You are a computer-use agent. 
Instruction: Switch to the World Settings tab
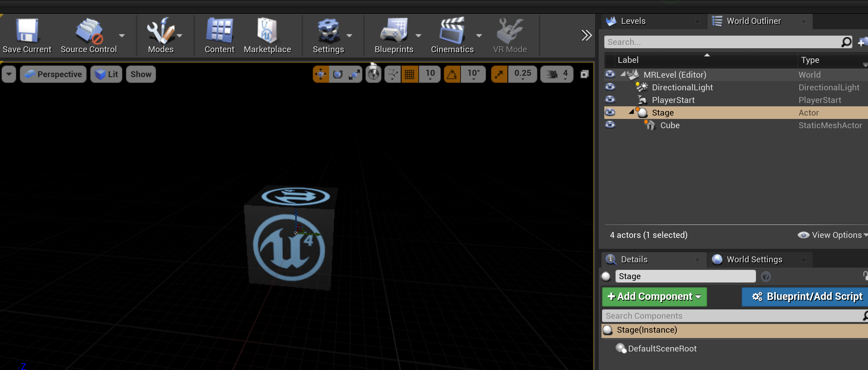pos(760,259)
